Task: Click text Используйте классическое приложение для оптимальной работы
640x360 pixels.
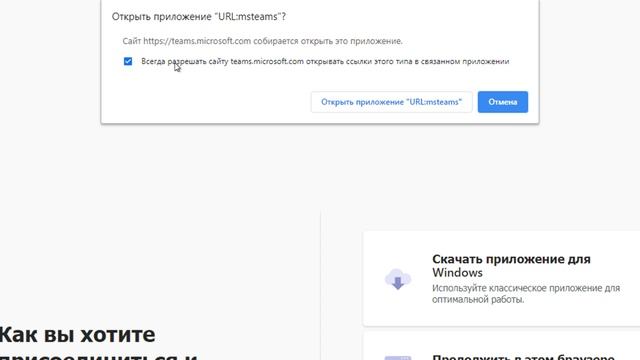Action: [526, 293]
